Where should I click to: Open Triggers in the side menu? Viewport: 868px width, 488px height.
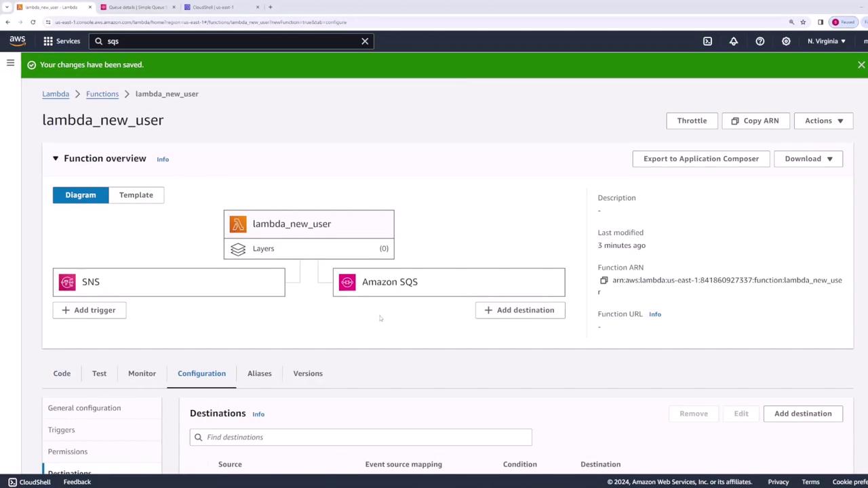(x=61, y=430)
